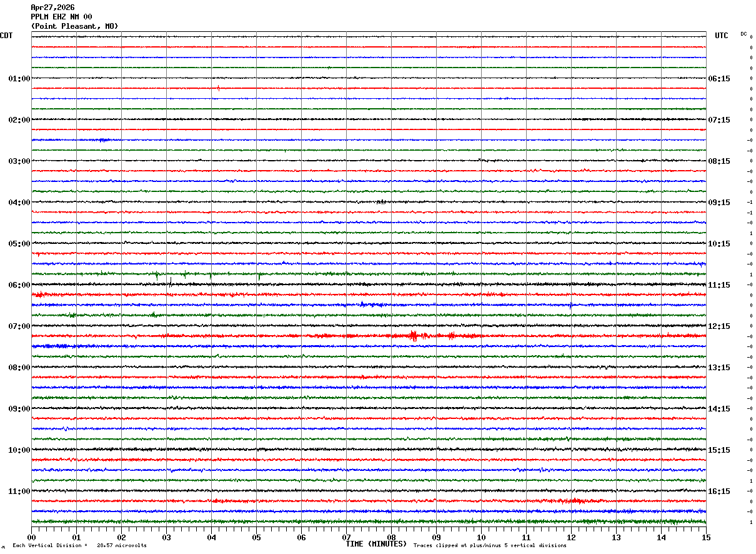The image size is (756, 554).
Task: Click minute axis tick label 08
Action: [392, 537]
